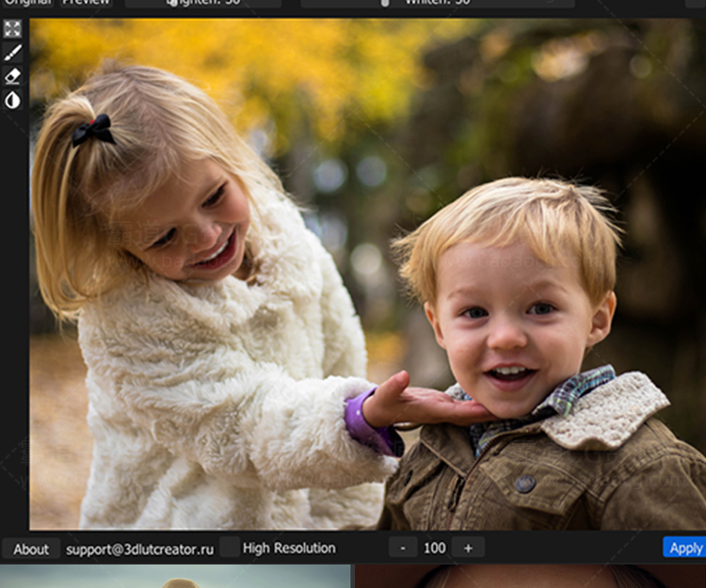This screenshot has height=588, width=706.
Task: Increase the value with the plus button
Action: pos(468,548)
